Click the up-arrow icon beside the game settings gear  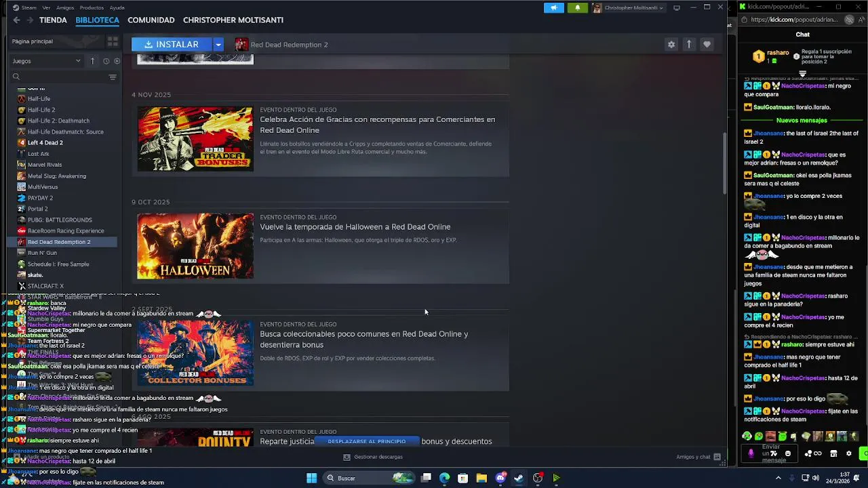(689, 44)
